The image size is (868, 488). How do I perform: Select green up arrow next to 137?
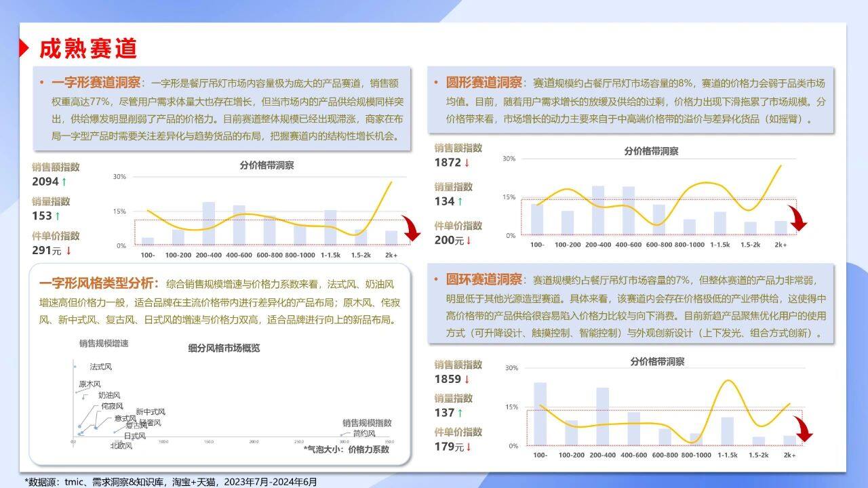[460, 413]
